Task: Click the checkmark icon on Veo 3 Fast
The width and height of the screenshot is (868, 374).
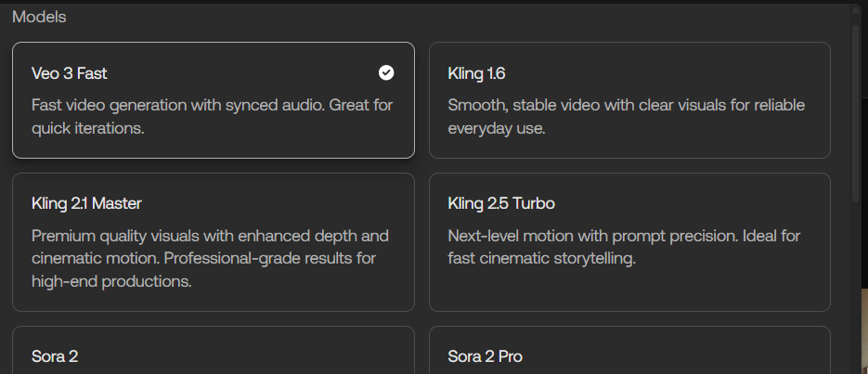Action: click(386, 72)
